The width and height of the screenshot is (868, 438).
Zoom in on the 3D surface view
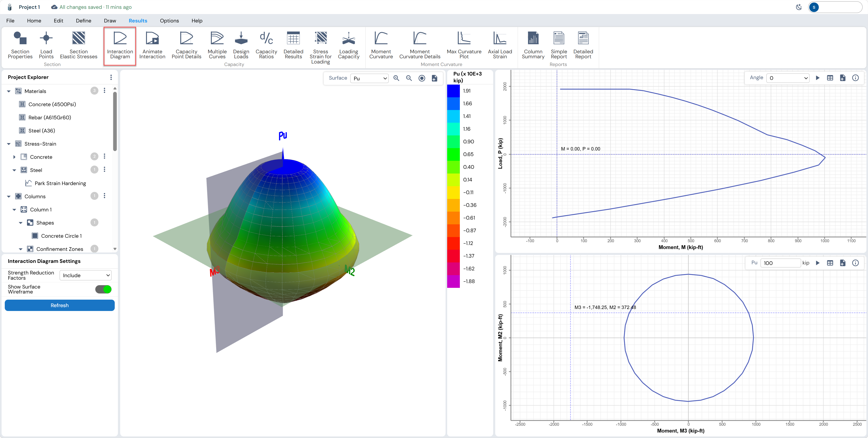(x=396, y=78)
